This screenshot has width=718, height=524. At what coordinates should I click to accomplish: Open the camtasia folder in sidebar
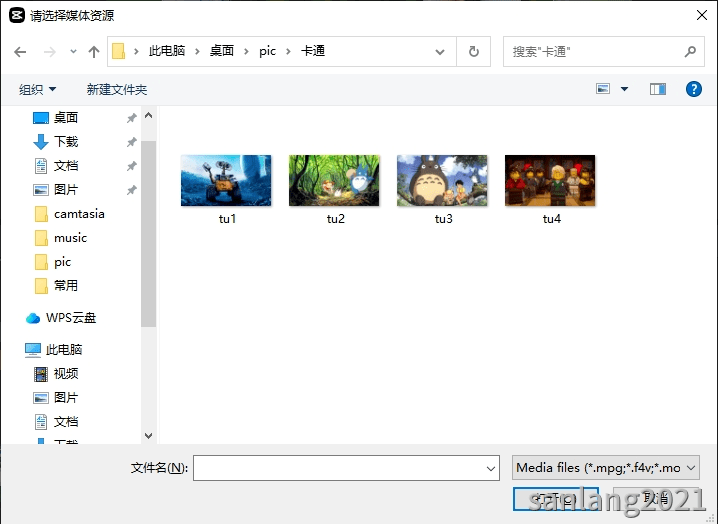coord(79,213)
